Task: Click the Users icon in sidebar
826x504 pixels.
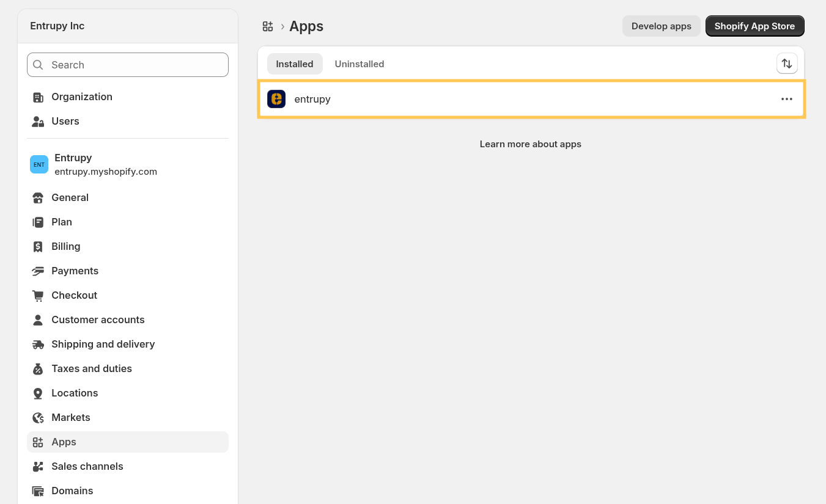Action: click(38, 122)
